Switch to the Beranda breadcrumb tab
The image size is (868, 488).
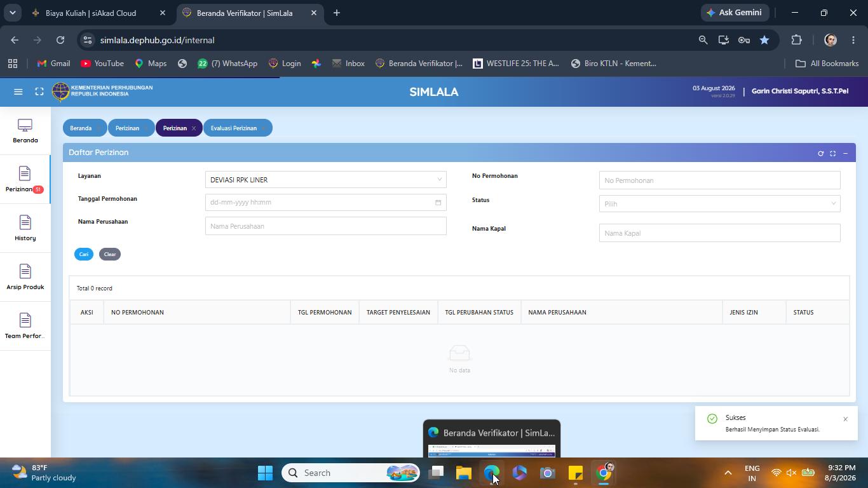pyautogui.click(x=81, y=128)
